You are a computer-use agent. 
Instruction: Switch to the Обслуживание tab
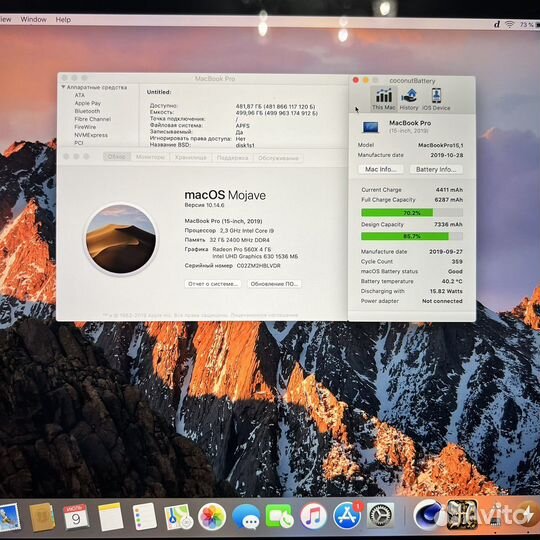pos(278,158)
